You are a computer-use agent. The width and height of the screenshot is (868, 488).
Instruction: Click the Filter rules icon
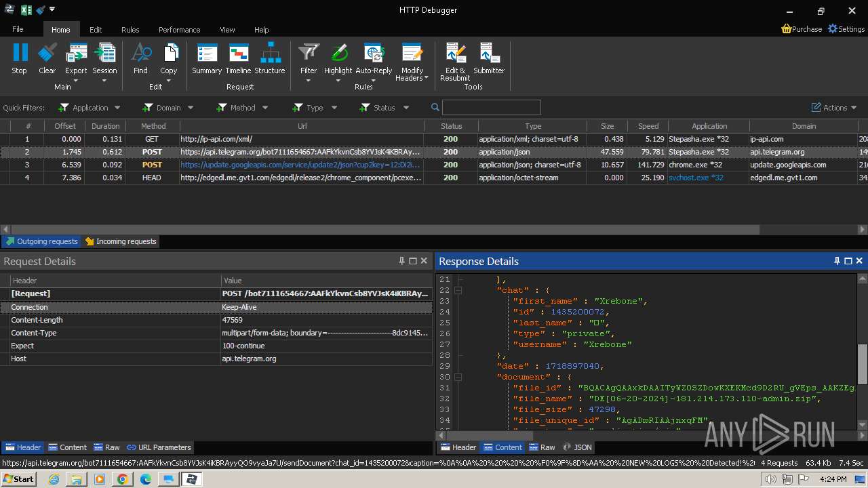pyautogui.click(x=309, y=53)
